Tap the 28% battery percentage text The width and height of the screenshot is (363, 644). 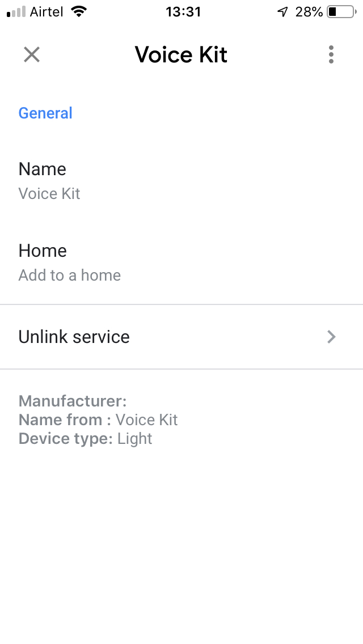tap(309, 12)
